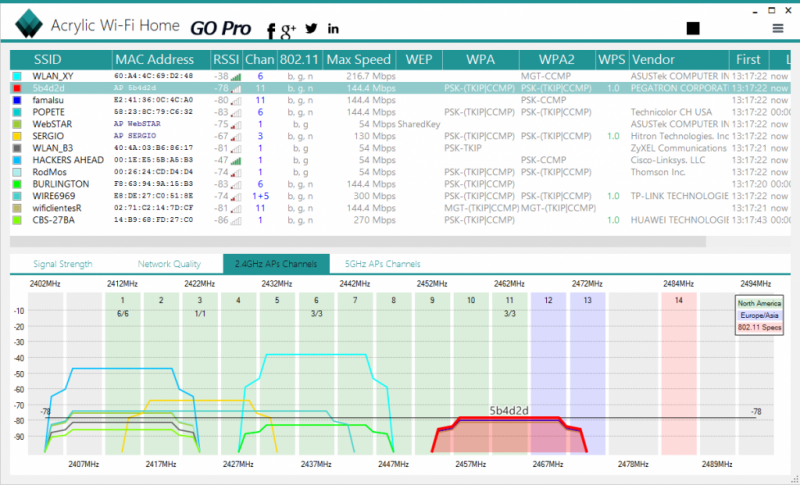
Task: Select the 2.4GHz APs Channels tab
Action: [276, 264]
